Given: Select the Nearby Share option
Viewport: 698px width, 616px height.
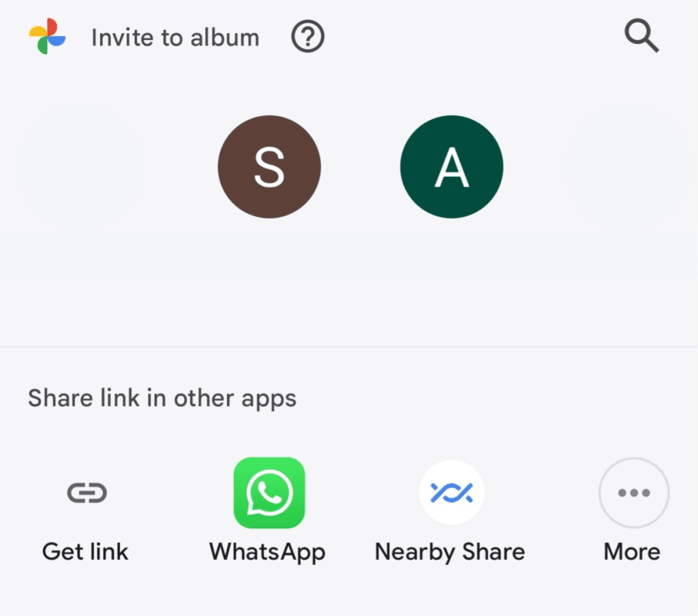Looking at the screenshot, I should 450,493.
